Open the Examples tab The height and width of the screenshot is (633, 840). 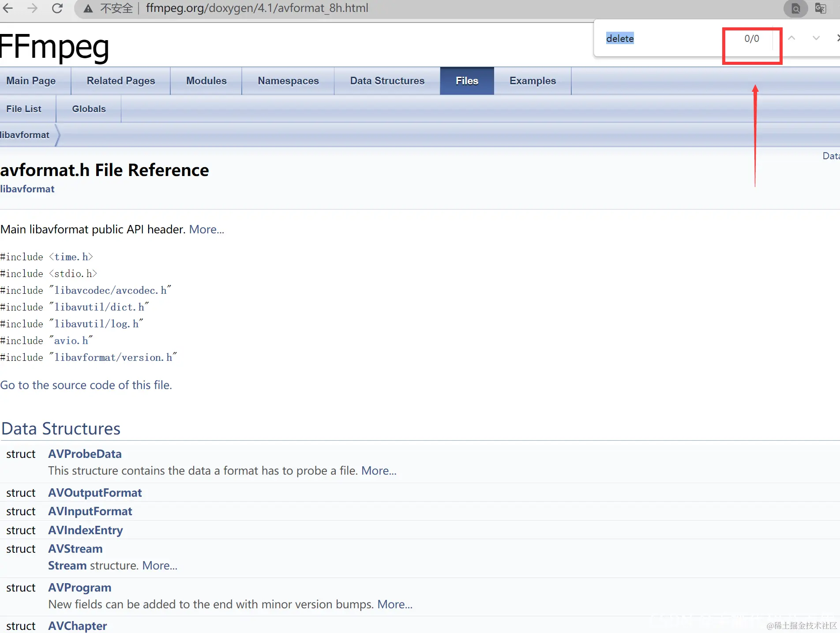coord(532,81)
